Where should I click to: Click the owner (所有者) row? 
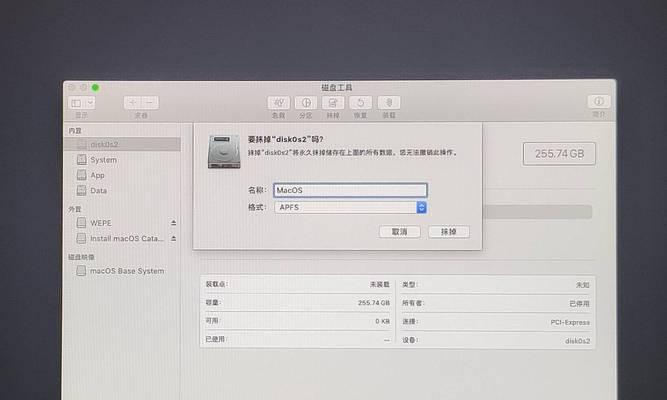[x=496, y=303]
